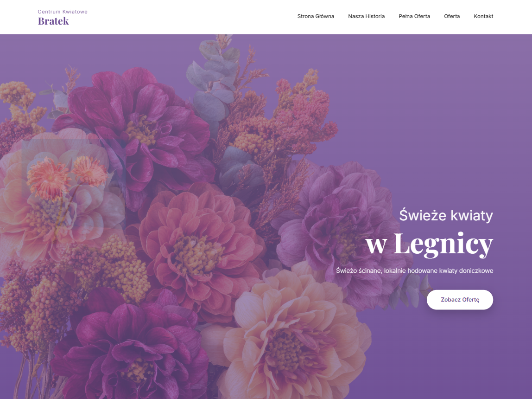Screen dimensions: 532x399
Task: Navigate to the Kontakt page
Action: pyautogui.click(x=483, y=16)
